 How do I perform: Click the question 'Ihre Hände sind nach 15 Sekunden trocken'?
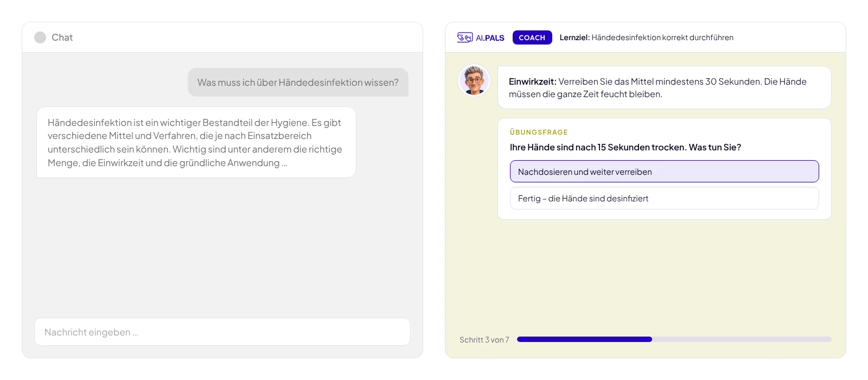(625, 147)
